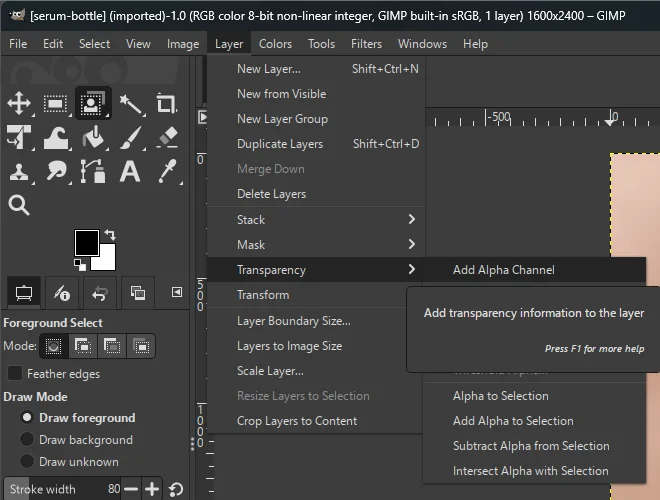Image resolution: width=660 pixels, height=500 pixels.
Task: Expand the Stack submenu
Action: tap(316, 220)
